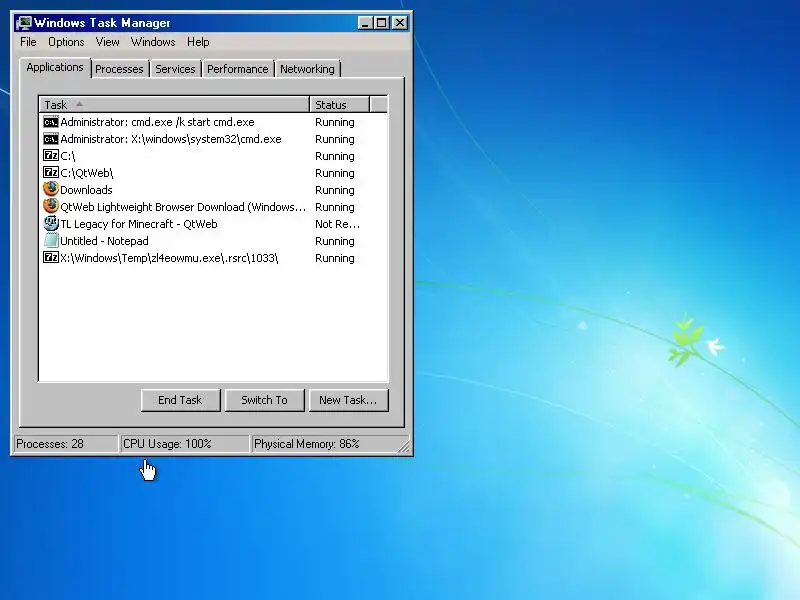The width and height of the screenshot is (800, 600).
Task: Open the File menu
Action: coord(28,42)
